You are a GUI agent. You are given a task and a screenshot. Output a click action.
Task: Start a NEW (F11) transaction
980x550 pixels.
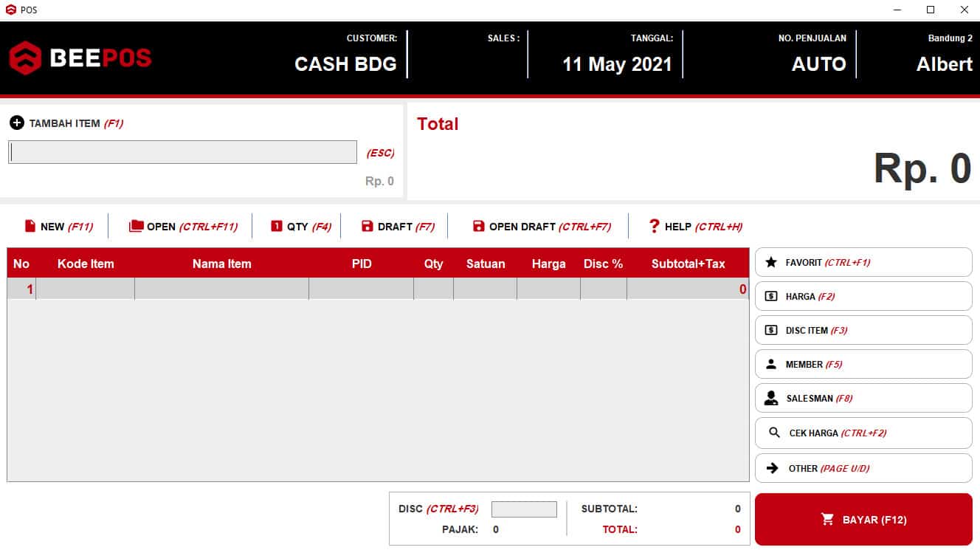point(59,227)
